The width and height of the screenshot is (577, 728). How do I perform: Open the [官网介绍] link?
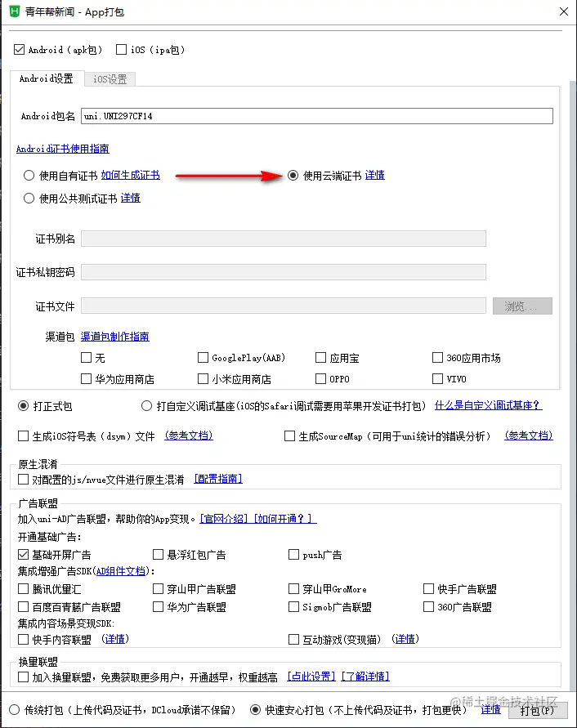coord(224,519)
